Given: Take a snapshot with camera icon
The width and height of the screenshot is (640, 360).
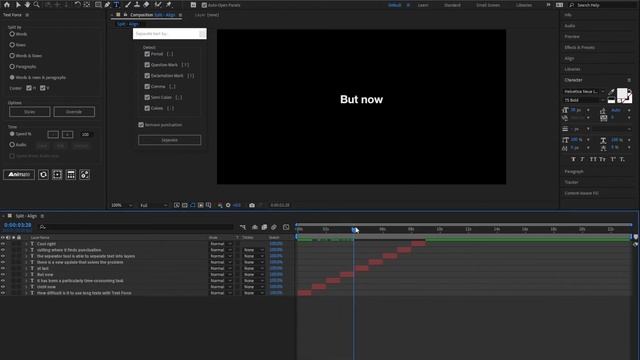Looking at the screenshot, I should 252,205.
